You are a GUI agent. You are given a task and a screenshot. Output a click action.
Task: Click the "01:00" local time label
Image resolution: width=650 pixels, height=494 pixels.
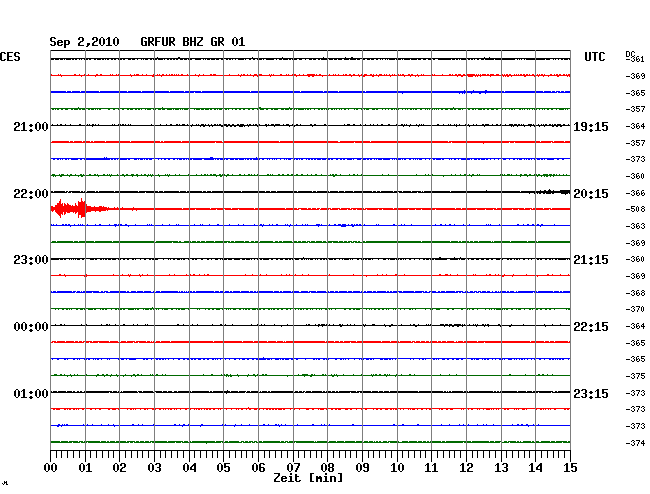pyautogui.click(x=31, y=393)
